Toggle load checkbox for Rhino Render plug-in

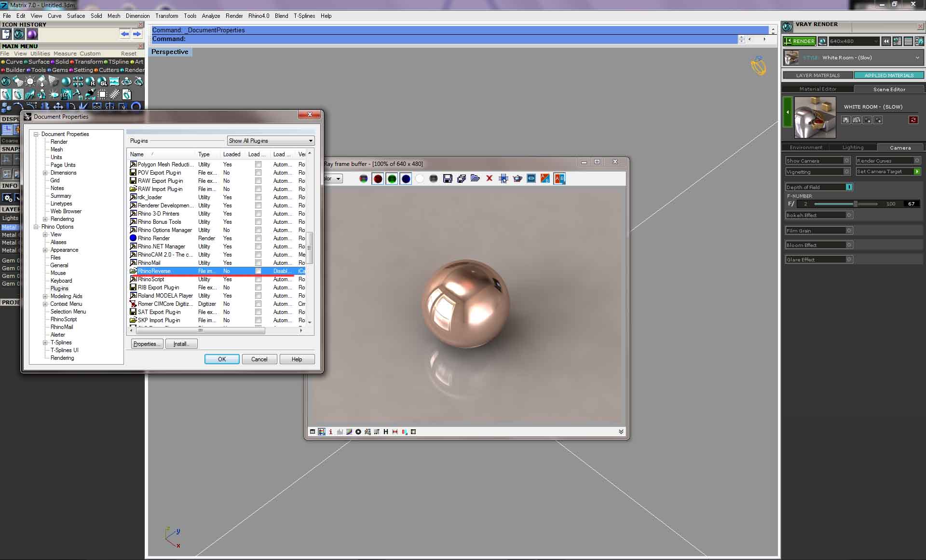pos(259,238)
